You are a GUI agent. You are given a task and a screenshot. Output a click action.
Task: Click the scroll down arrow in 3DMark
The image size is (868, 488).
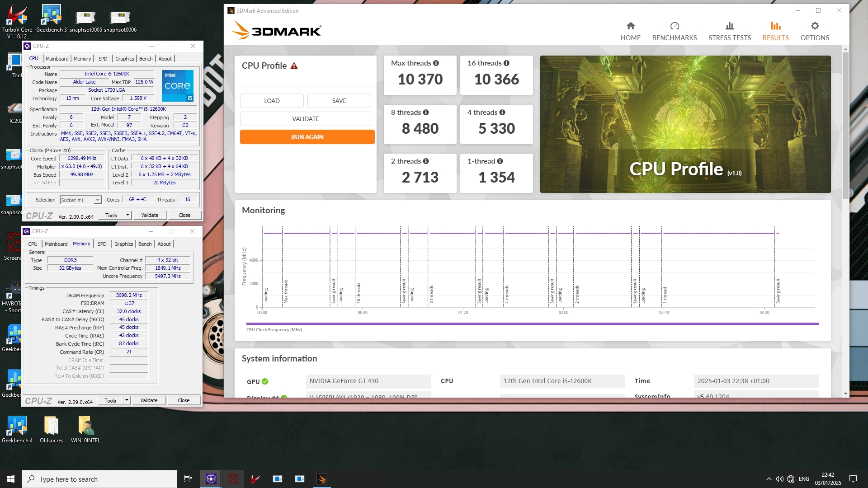click(845, 394)
